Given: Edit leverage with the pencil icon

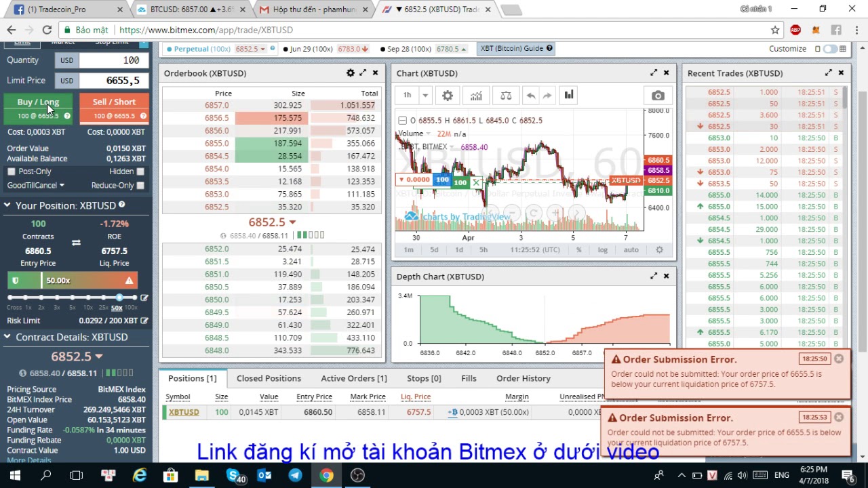Looking at the screenshot, I should [144, 298].
